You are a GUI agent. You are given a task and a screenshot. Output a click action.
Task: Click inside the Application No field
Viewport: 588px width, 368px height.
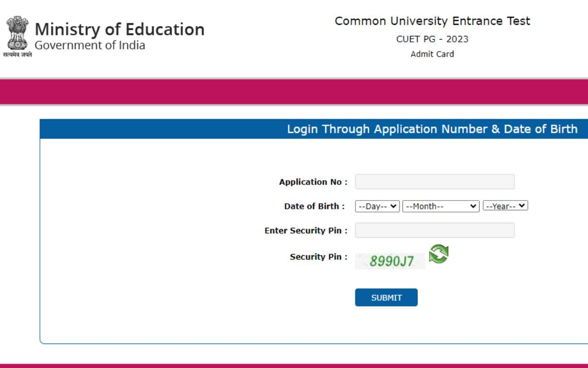coord(434,181)
